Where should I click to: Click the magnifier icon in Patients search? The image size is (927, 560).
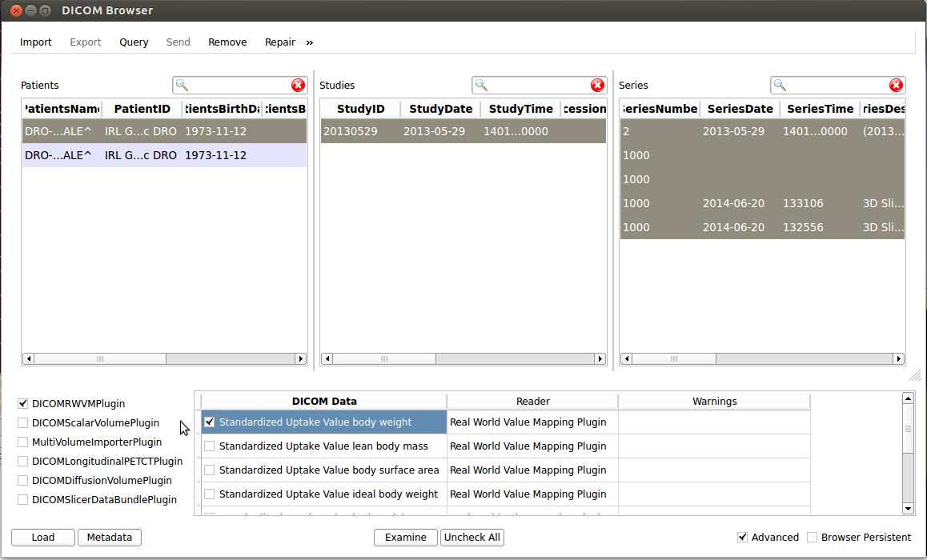click(x=183, y=86)
